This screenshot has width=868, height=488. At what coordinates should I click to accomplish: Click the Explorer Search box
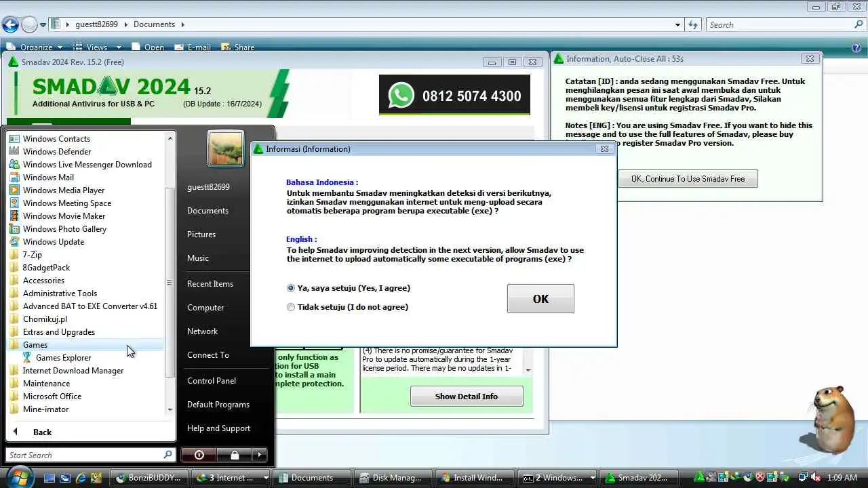785,25
